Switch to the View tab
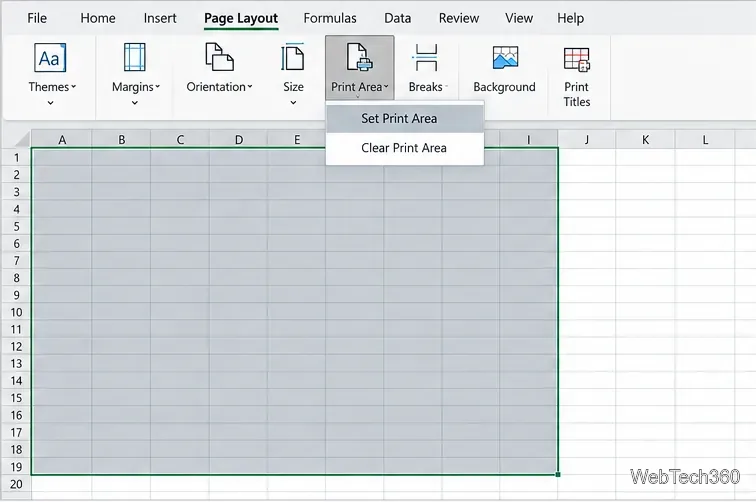756x502 pixels. [x=519, y=18]
